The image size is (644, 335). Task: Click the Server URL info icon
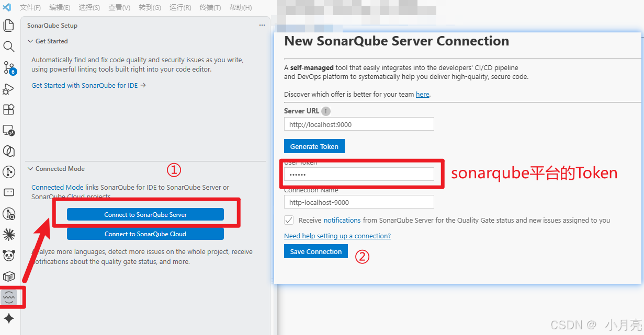coord(325,111)
